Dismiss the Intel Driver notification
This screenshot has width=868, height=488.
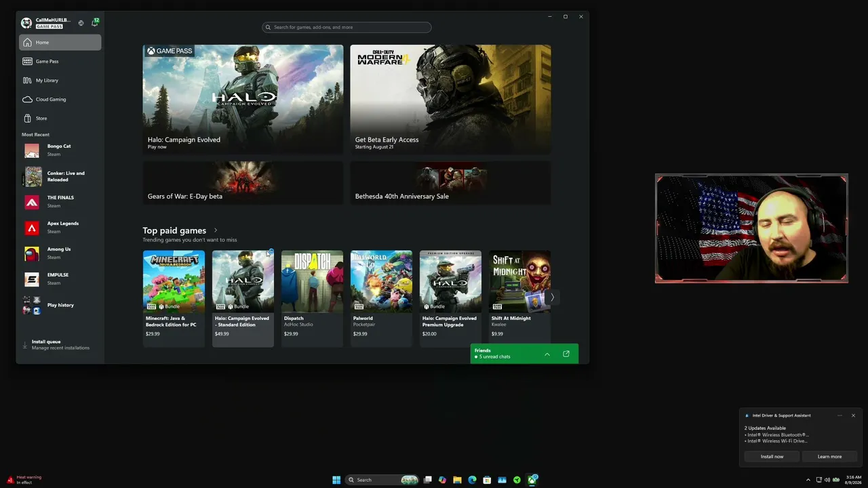click(x=853, y=415)
